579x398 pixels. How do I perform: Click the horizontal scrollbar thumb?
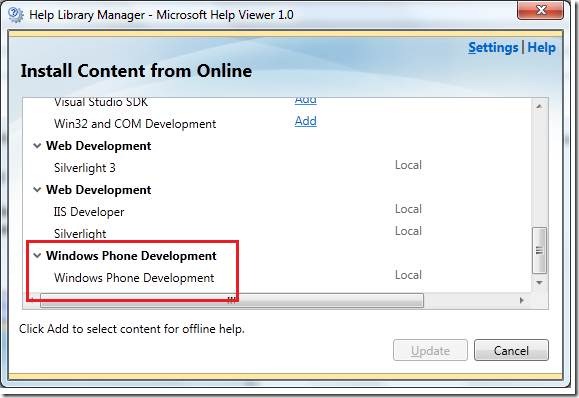pyautogui.click(x=232, y=301)
